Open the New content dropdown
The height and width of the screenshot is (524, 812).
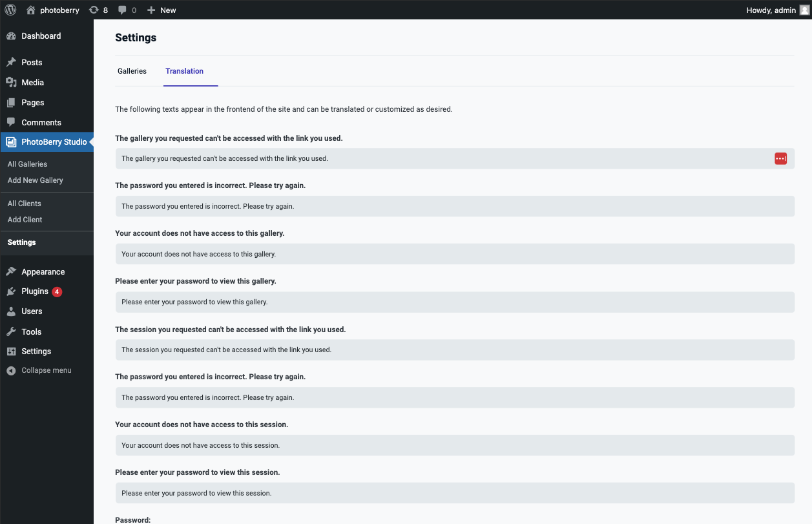161,10
